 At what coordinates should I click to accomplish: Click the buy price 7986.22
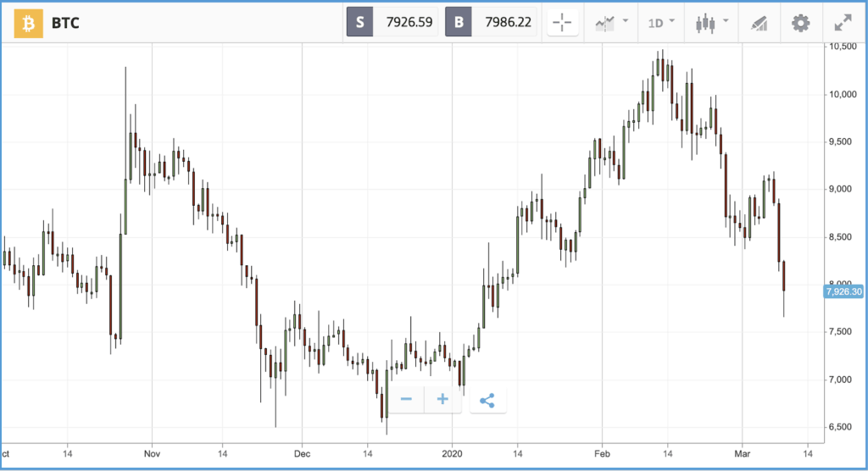point(509,22)
